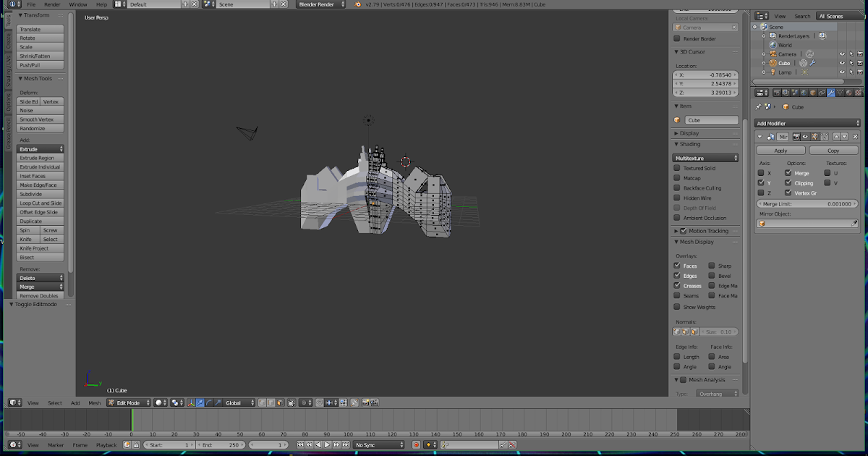Open the Multitexture shading dropdown
Image resolution: width=868 pixels, height=456 pixels.
(x=706, y=158)
